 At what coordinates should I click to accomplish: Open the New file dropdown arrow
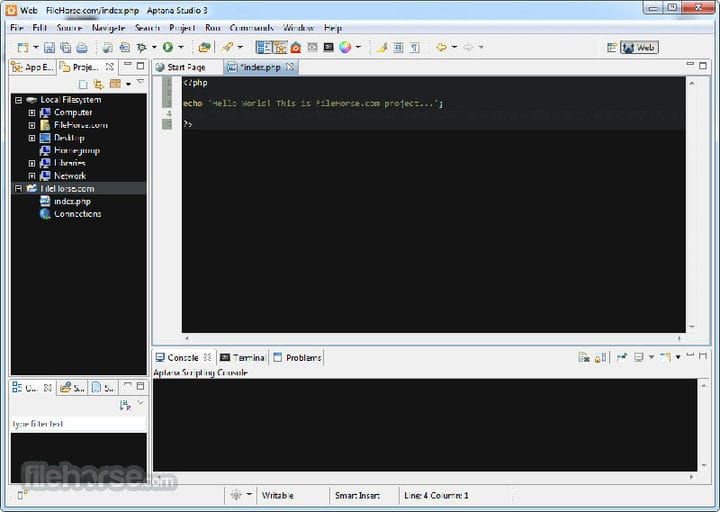[35, 47]
